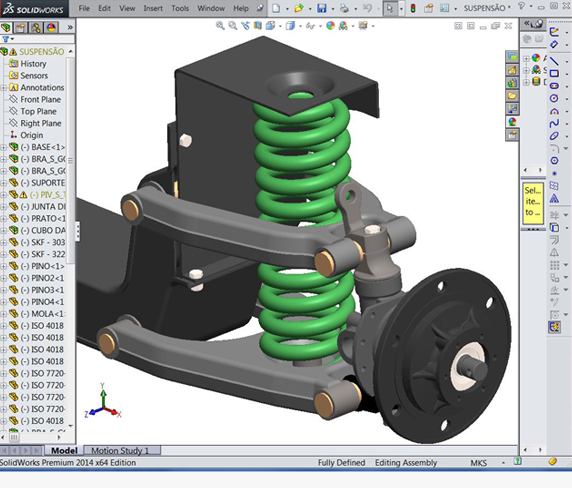Select the Polygon sketch tool
The image size is (572, 488).
554,160
